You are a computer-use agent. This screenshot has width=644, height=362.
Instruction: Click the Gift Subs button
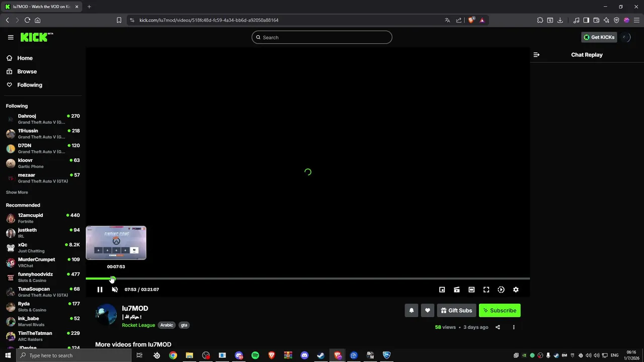click(x=456, y=311)
